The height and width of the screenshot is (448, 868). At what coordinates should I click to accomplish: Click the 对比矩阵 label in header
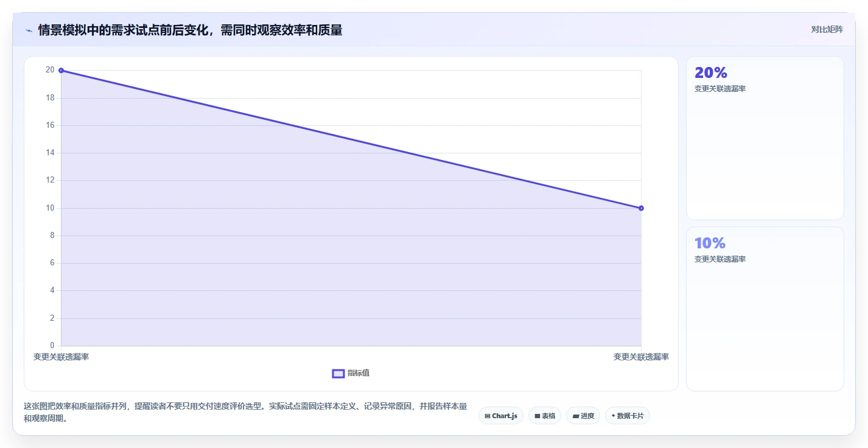[827, 29]
